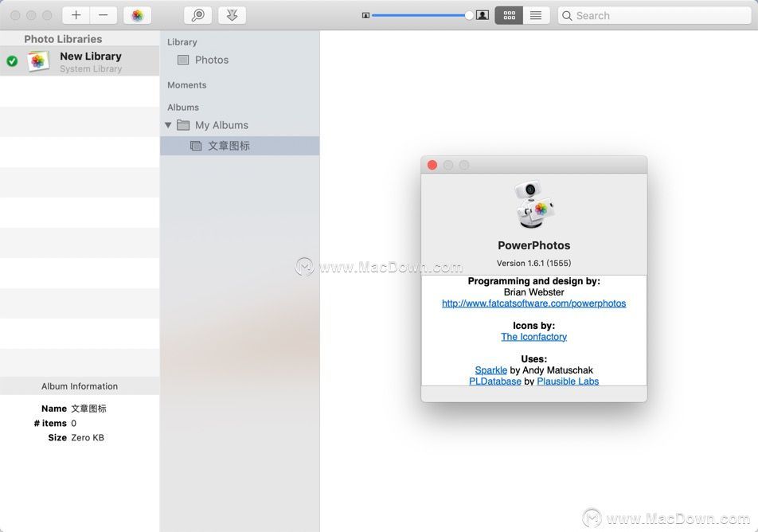Click the Photos item rectangle icon
This screenshot has width=758, height=532.
(x=183, y=60)
